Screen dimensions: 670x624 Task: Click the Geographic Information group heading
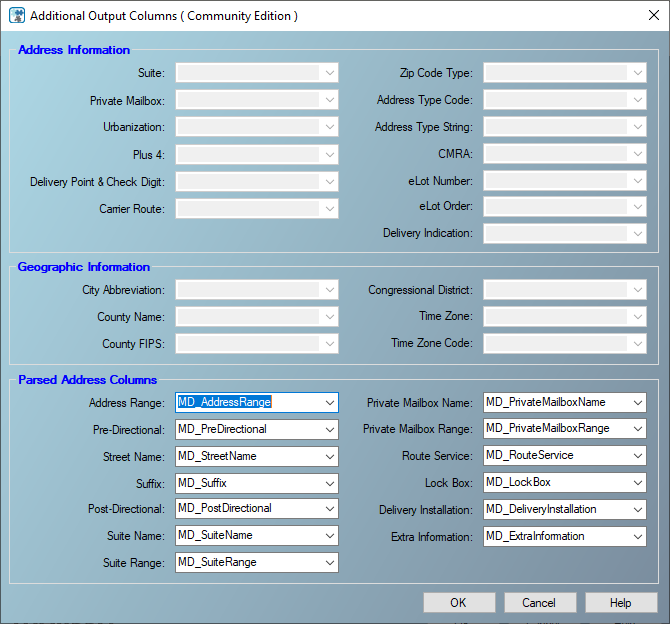[84, 267]
